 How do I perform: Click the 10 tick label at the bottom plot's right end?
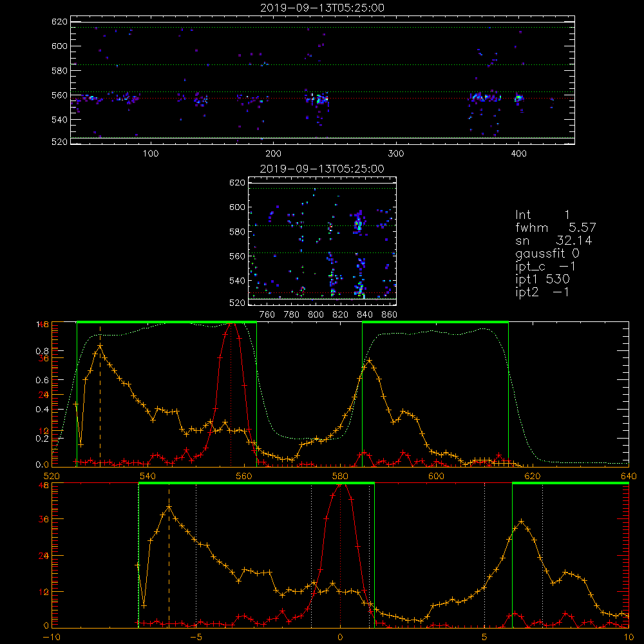point(629,637)
